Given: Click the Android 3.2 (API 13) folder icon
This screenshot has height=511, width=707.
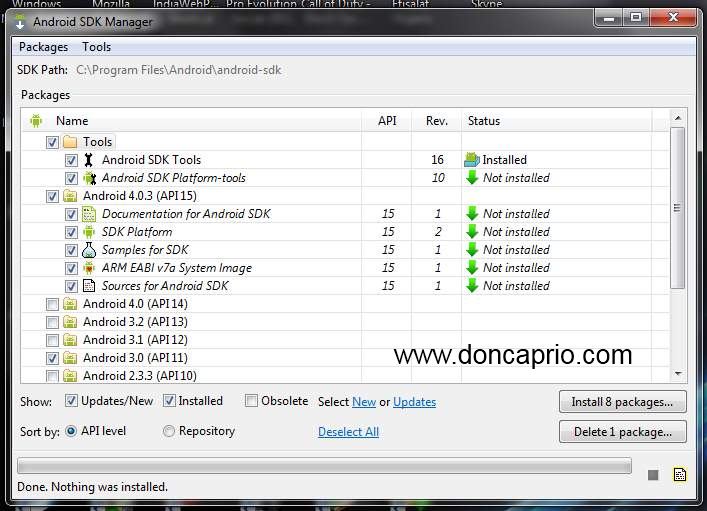Looking at the screenshot, I should [x=70, y=322].
